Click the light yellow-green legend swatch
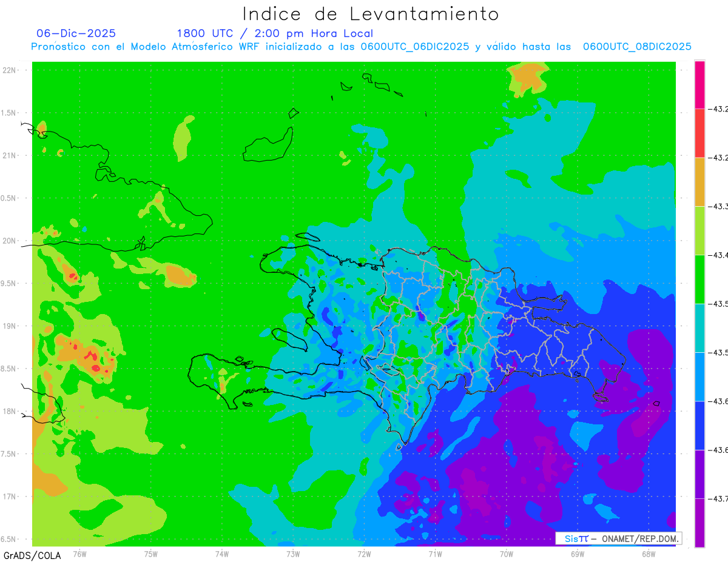This screenshot has height=562, width=728. tap(699, 231)
